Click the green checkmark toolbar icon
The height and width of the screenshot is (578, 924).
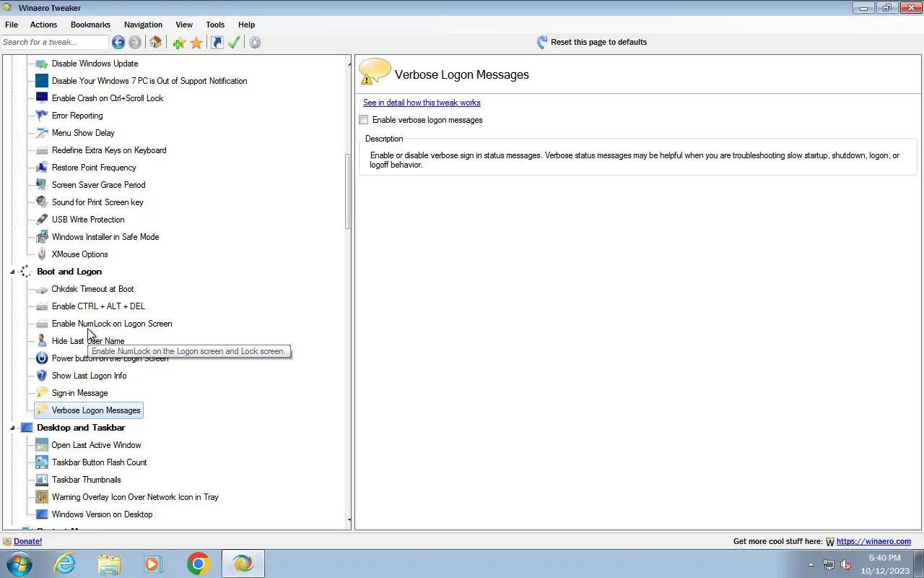(234, 43)
